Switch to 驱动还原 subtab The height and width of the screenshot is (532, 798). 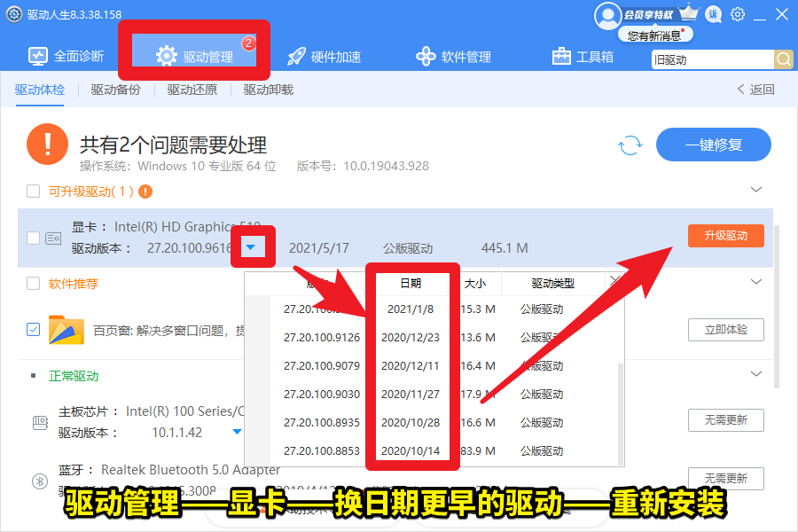click(x=192, y=90)
